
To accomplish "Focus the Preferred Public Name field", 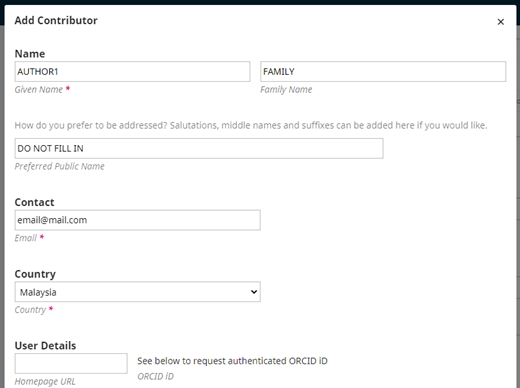I will pyautogui.click(x=199, y=148).
